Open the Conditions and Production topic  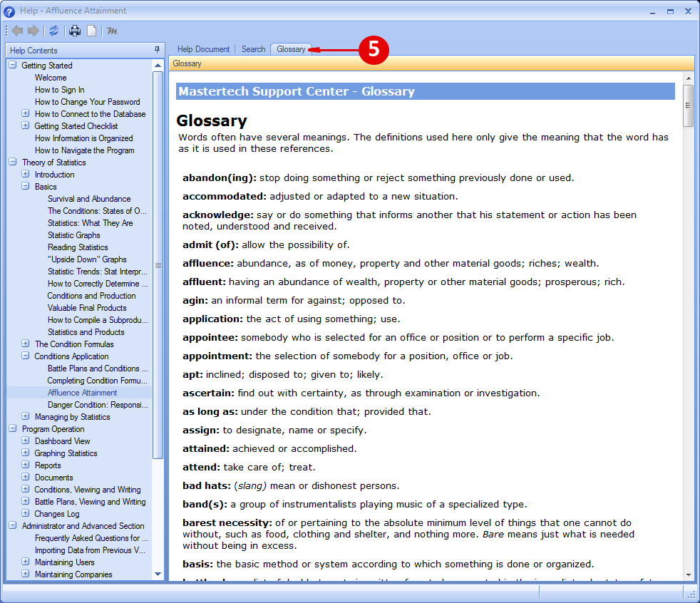[91, 296]
